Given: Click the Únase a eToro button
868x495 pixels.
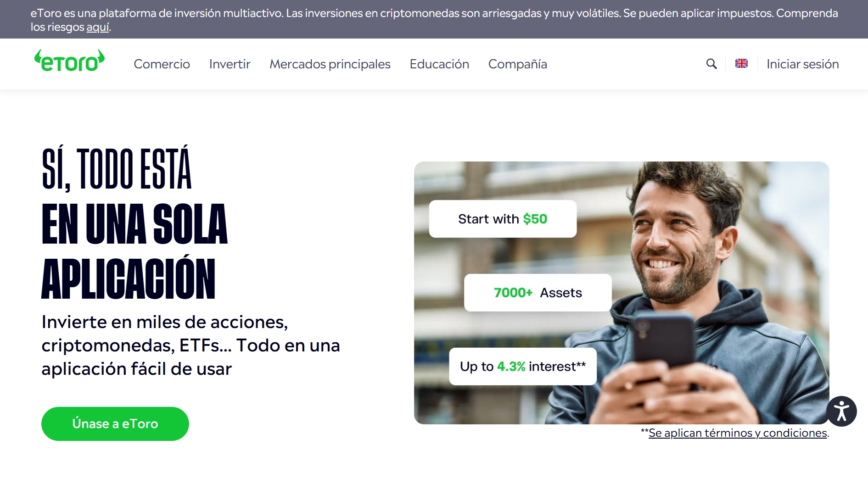Looking at the screenshot, I should (x=115, y=424).
